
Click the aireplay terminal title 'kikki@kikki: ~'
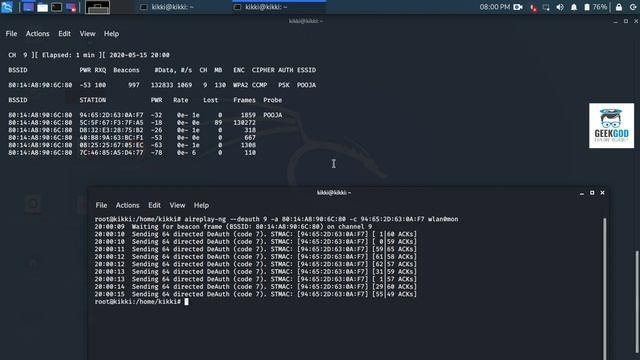(334, 193)
